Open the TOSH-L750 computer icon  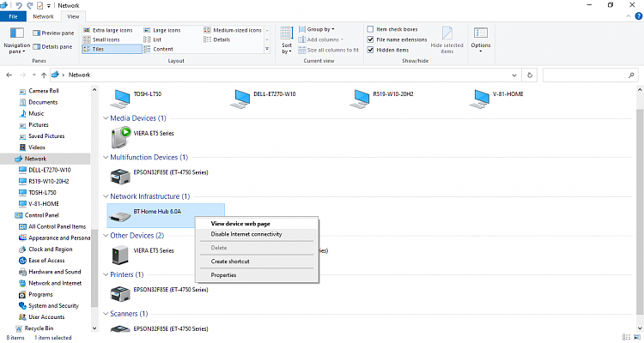point(120,99)
